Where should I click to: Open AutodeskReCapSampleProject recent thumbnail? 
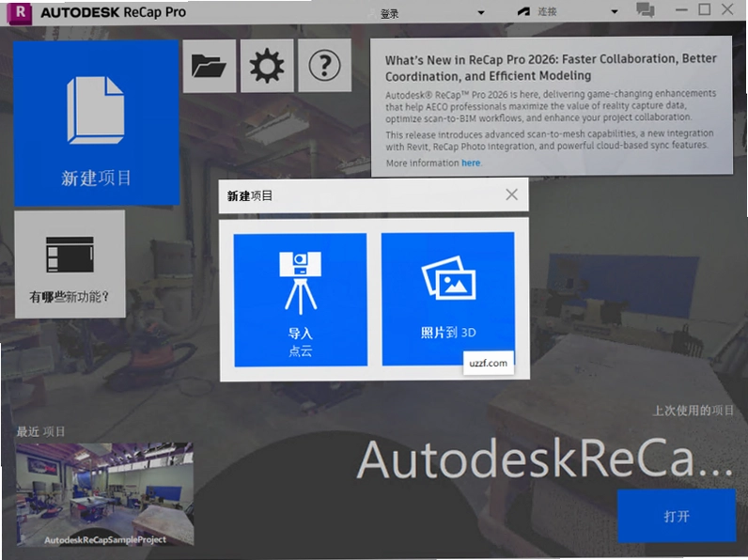pos(105,494)
